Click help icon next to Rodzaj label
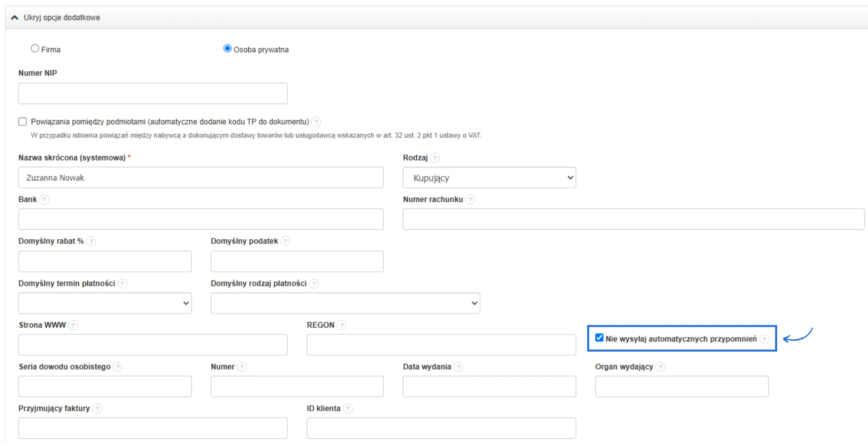The image size is (868, 447). click(435, 158)
